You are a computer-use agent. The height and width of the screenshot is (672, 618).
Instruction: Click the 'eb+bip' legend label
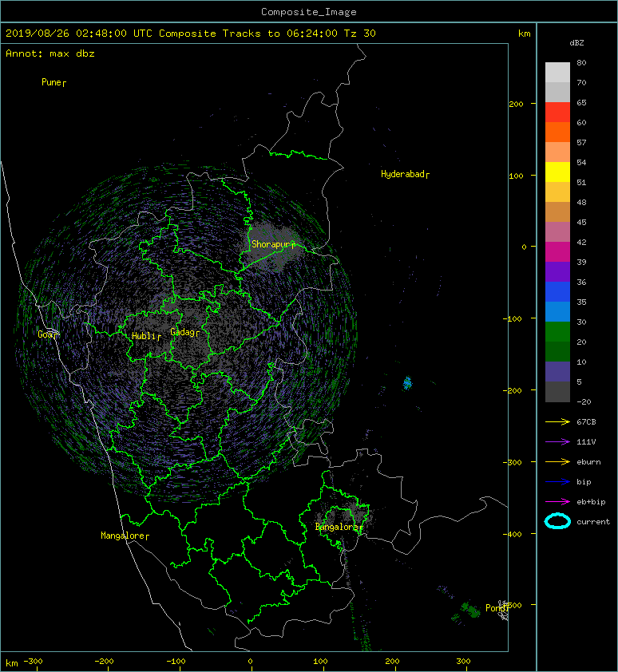[591, 502]
